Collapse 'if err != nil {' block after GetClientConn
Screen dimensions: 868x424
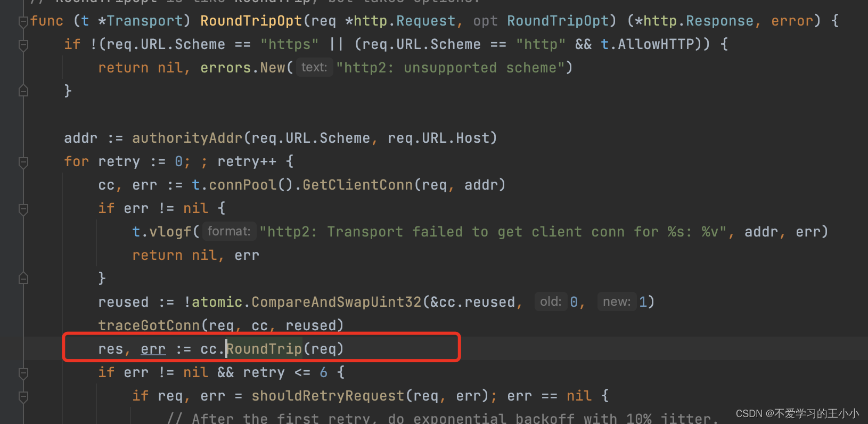coord(23,209)
